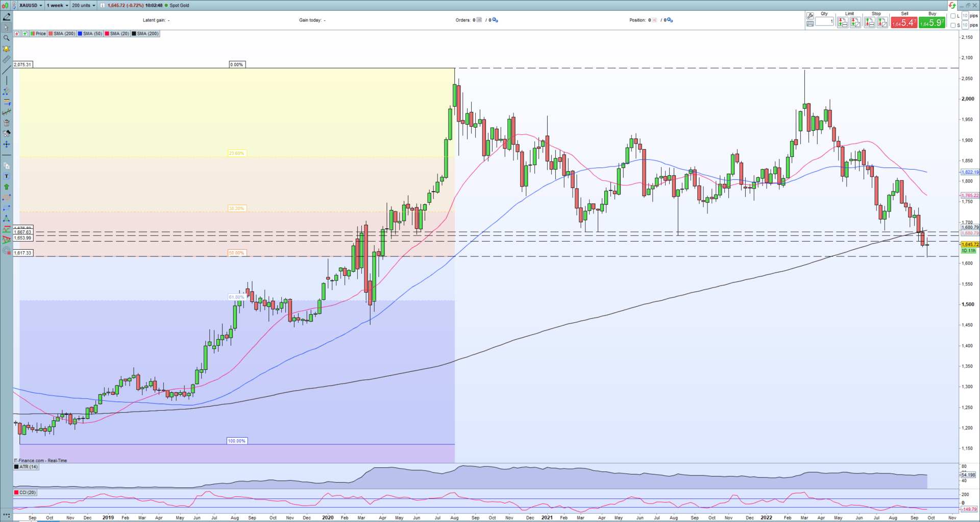This screenshot has width=980, height=522.
Task: Select the triangle drawing tool
Action: click(6, 219)
